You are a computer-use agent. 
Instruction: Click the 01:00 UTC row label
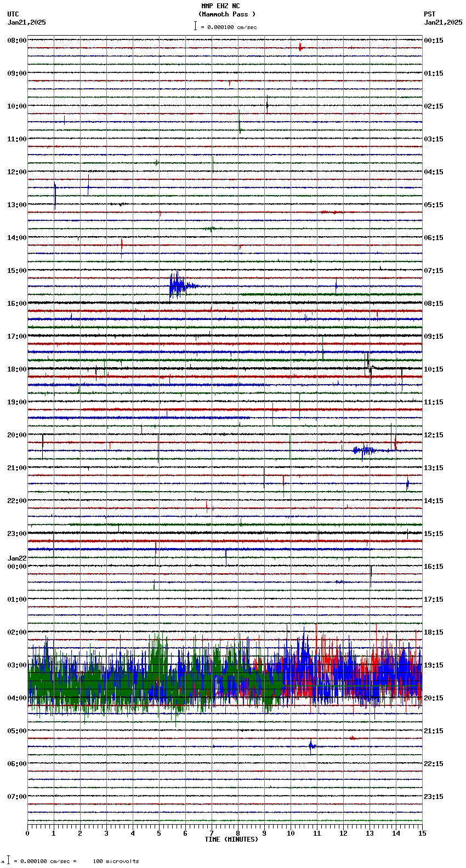[17, 599]
